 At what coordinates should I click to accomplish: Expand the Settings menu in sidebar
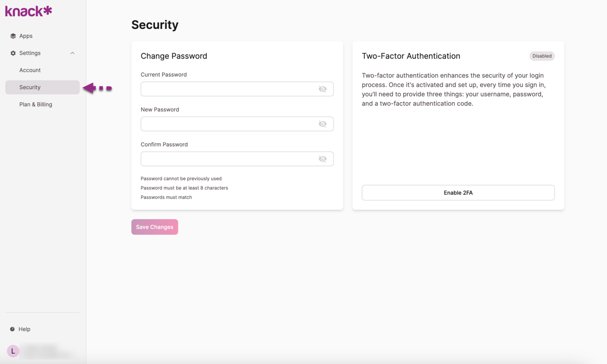pyautogui.click(x=30, y=53)
